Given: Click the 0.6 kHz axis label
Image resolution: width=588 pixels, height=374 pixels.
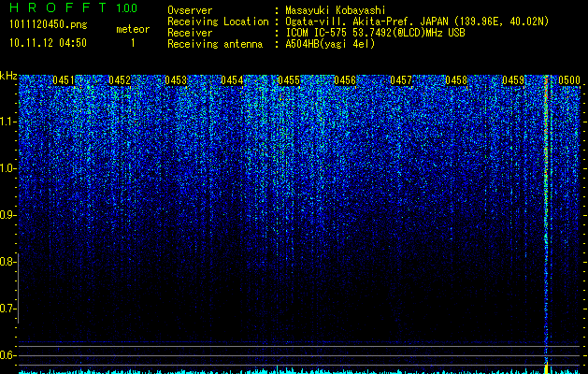Looking at the screenshot, I should (x=8, y=355).
